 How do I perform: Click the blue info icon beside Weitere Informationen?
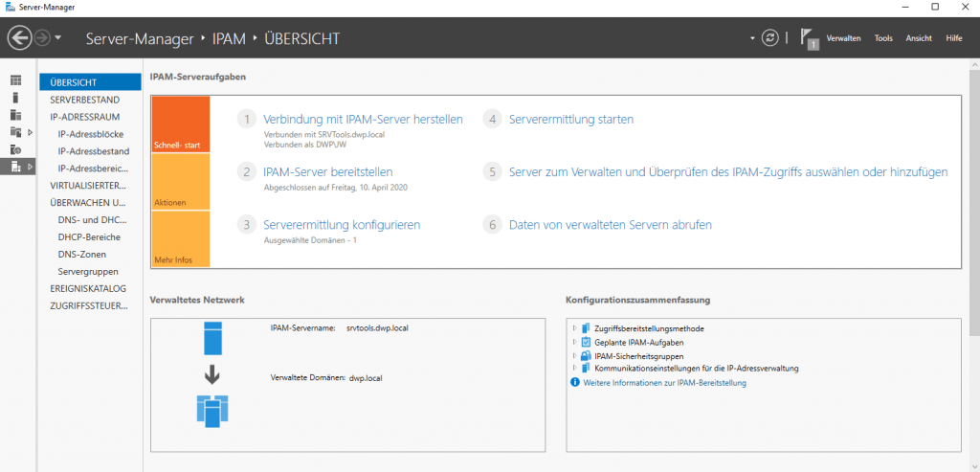pyautogui.click(x=575, y=382)
